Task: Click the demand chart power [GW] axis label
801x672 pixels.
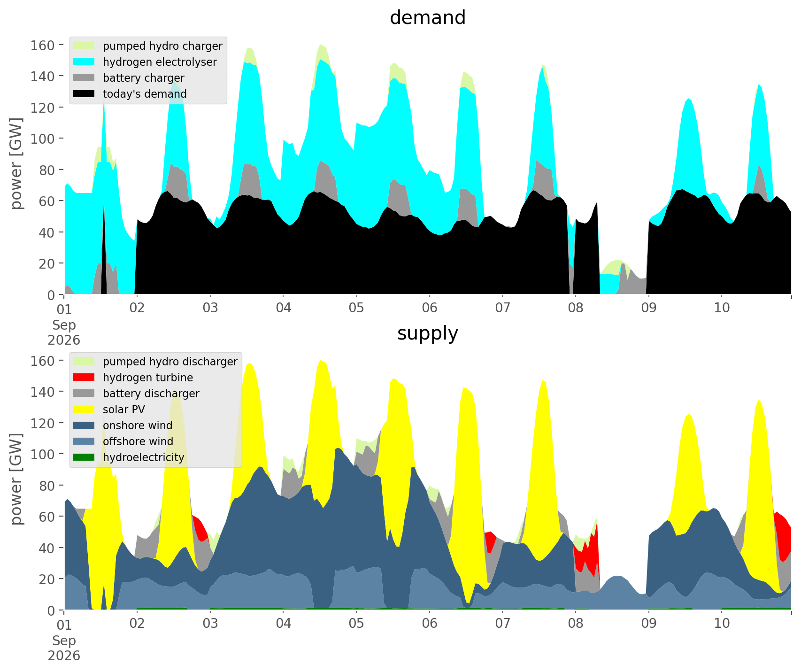Action: [16, 164]
